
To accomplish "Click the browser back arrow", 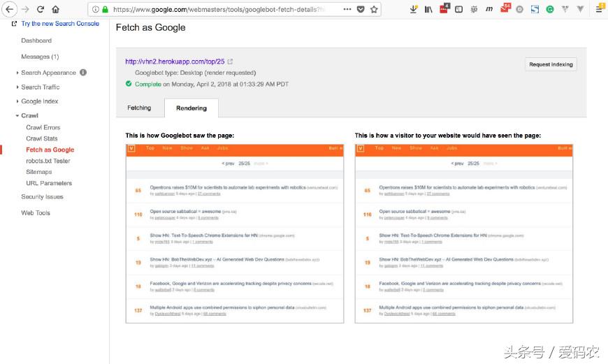I will tap(9, 9).
